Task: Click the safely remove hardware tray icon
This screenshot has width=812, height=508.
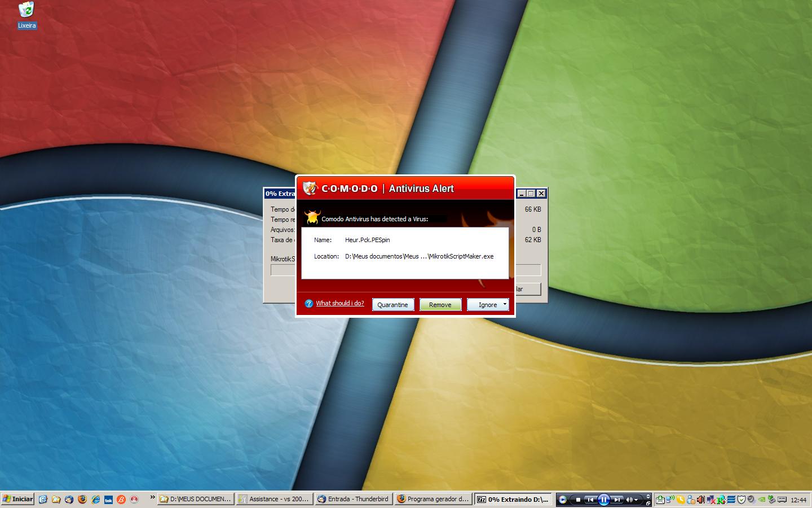Action: [x=772, y=500]
